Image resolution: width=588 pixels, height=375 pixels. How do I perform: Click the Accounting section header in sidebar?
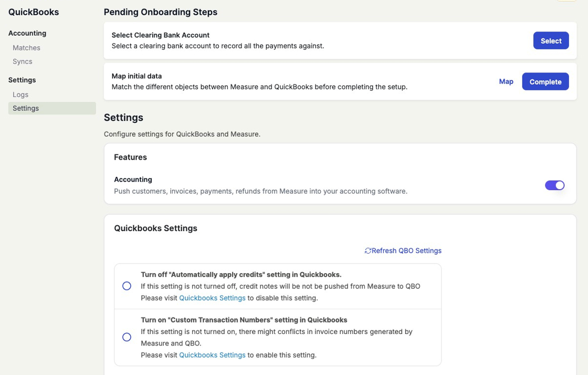click(x=27, y=33)
